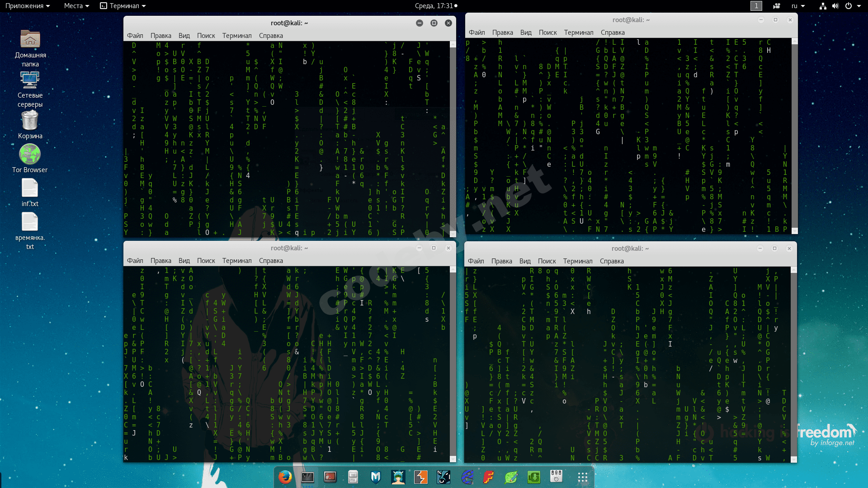Click workspace indicator 1 in top bar
This screenshot has width=868, height=488.
756,6
